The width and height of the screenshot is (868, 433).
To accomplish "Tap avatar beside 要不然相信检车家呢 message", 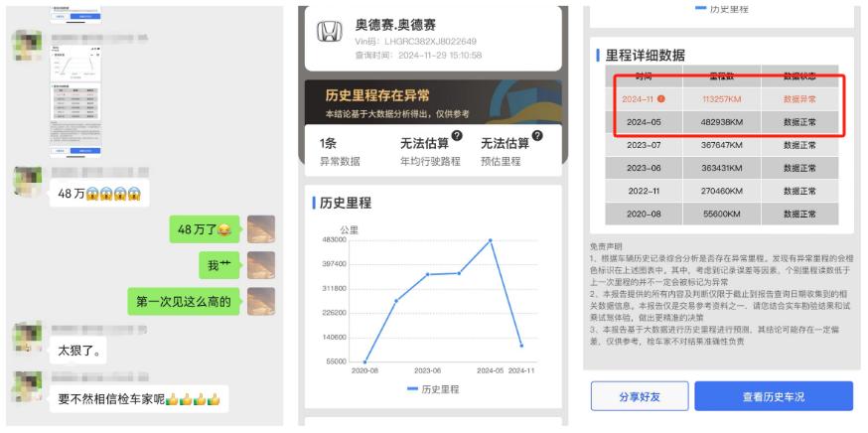I will point(28,386).
